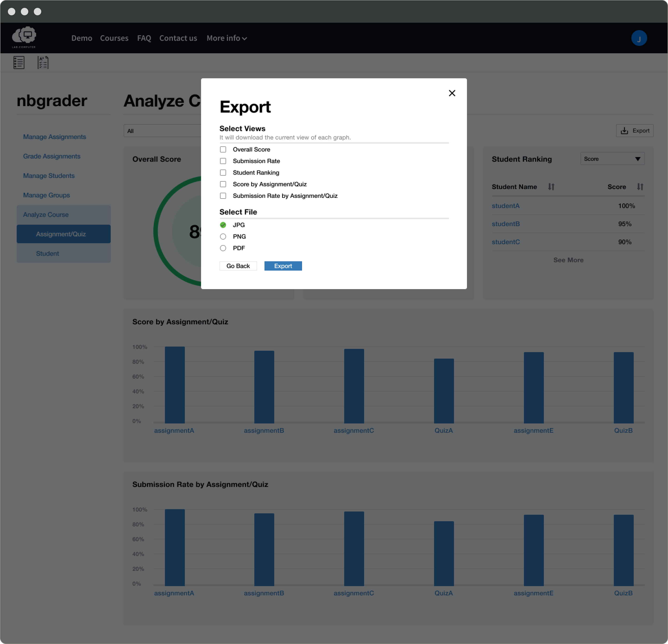
Task: Open the studentB link
Action: pyautogui.click(x=506, y=224)
